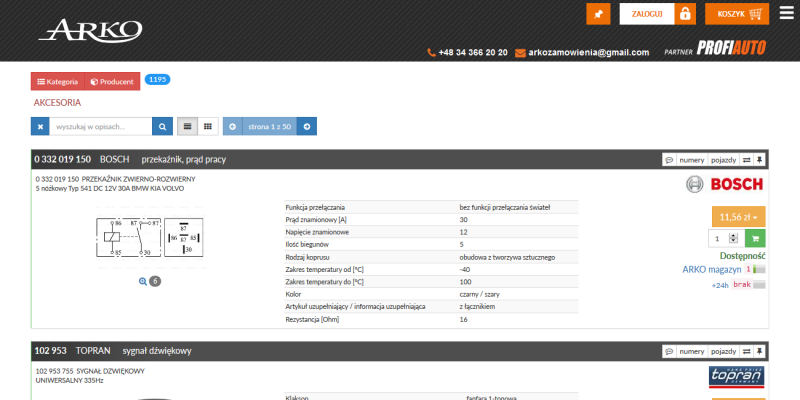Screen dimensions: 800x400
Task: Clear search with the X button
Action: (40, 127)
